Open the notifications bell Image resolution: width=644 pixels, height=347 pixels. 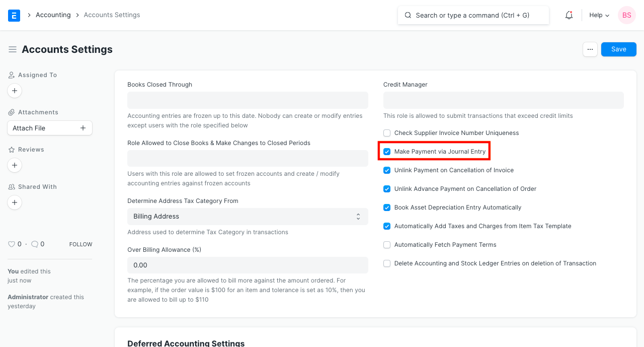click(x=569, y=15)
